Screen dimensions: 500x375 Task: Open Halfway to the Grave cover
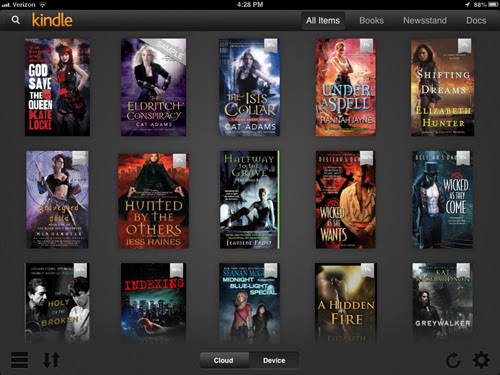click(249, 199)
